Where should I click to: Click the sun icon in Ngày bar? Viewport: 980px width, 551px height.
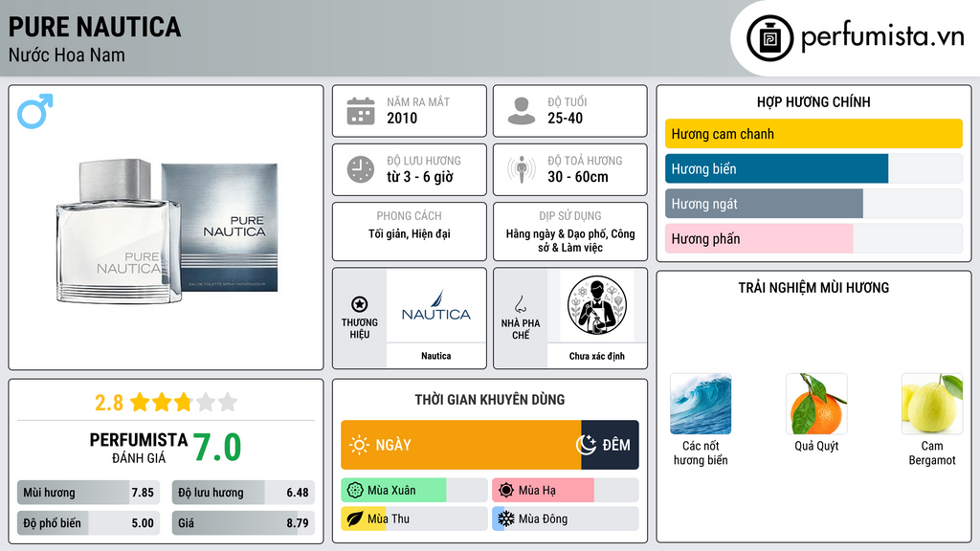click(x=359, y=445)
